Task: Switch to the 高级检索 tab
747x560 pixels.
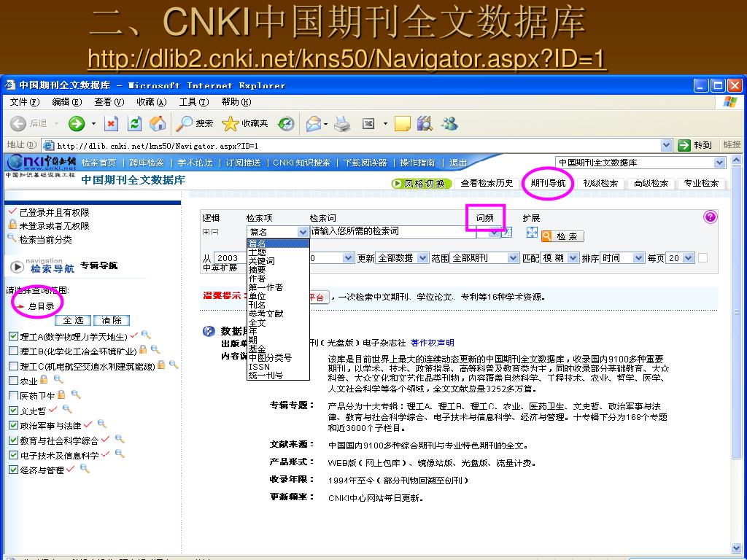Action: coord(651,183)
